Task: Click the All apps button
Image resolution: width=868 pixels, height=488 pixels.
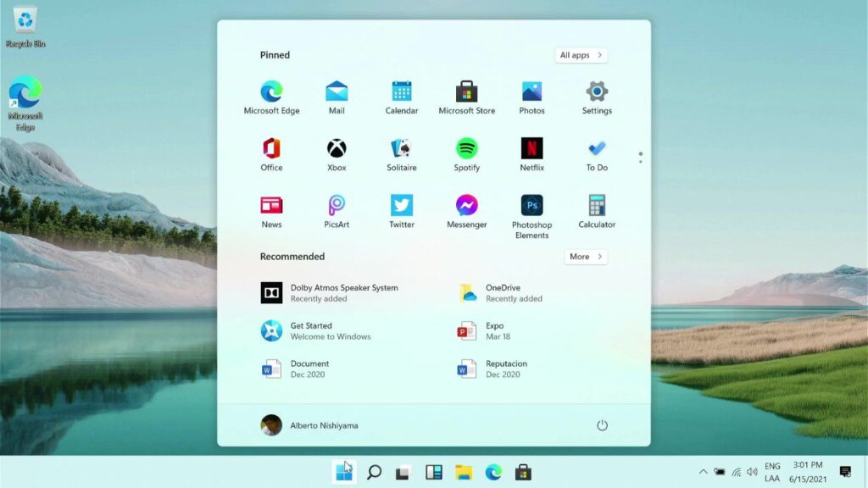Action: tap(581, 55)
